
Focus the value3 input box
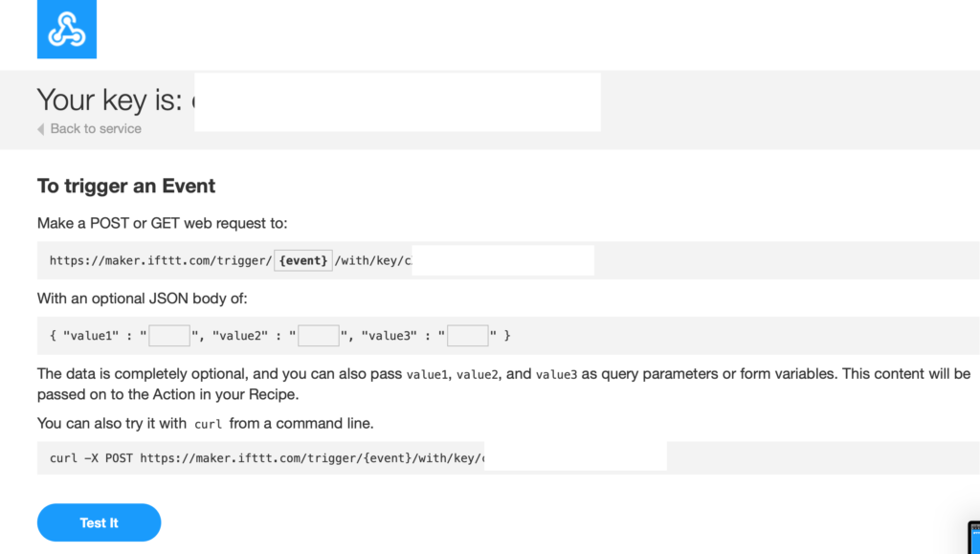(x=468, y=336)
